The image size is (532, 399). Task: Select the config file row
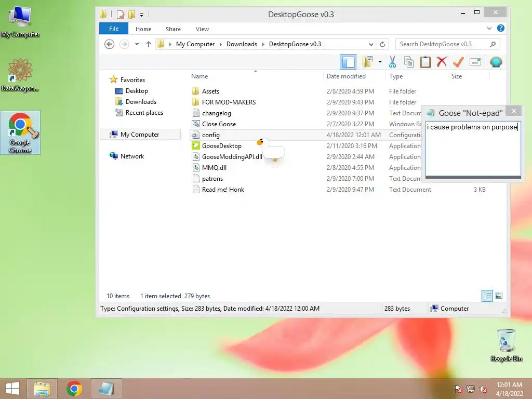tap(305, 135)
